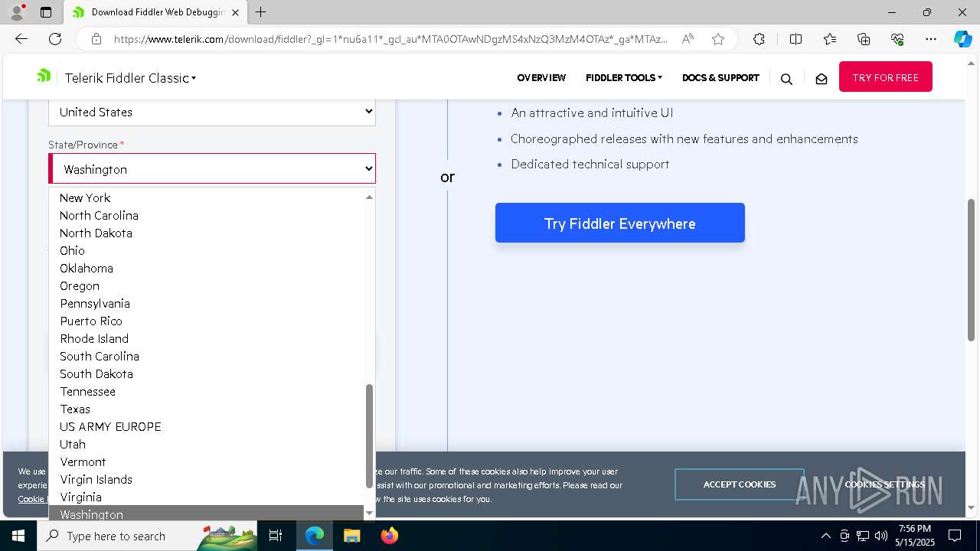
Task: Open the browser profile icon
Action: click(17, 12)
